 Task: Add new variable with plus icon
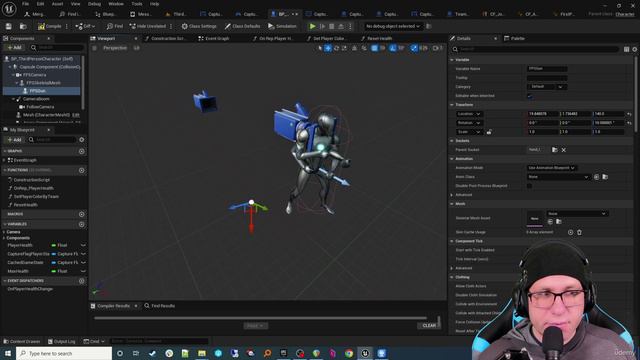tap(82, 224)
